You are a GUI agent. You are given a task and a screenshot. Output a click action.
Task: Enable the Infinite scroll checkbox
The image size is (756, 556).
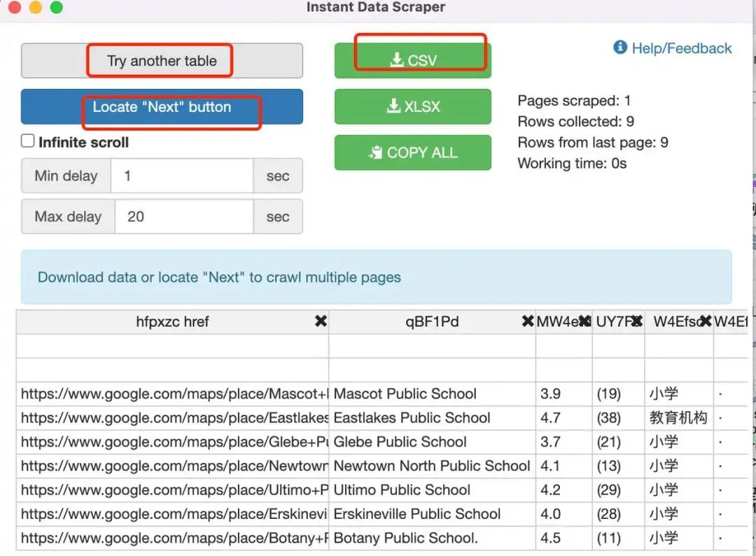28,141
